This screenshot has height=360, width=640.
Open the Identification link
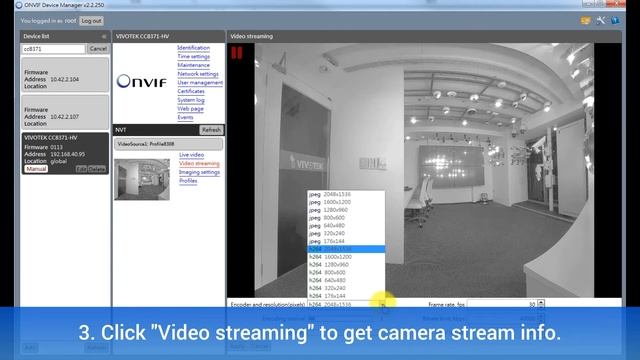(x=193, y=48)
